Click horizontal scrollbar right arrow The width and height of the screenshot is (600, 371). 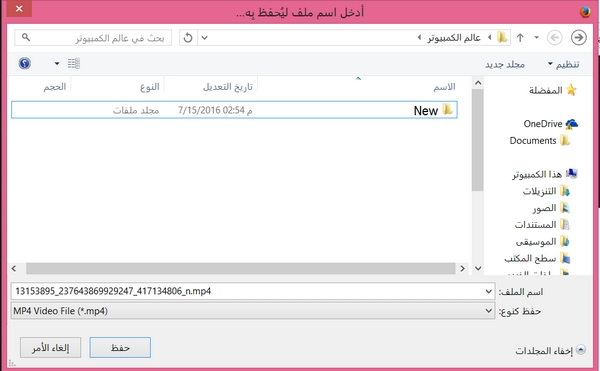[x=463, y=268]
